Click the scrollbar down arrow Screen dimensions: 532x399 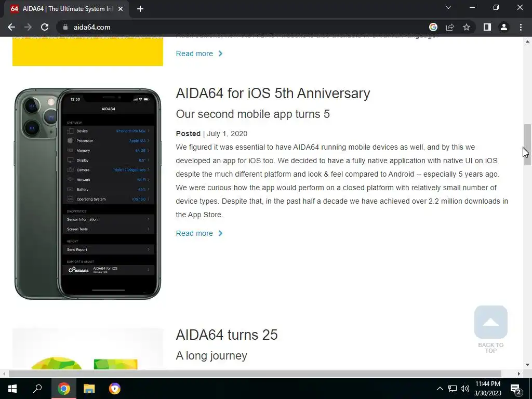(x=527, y=365)
